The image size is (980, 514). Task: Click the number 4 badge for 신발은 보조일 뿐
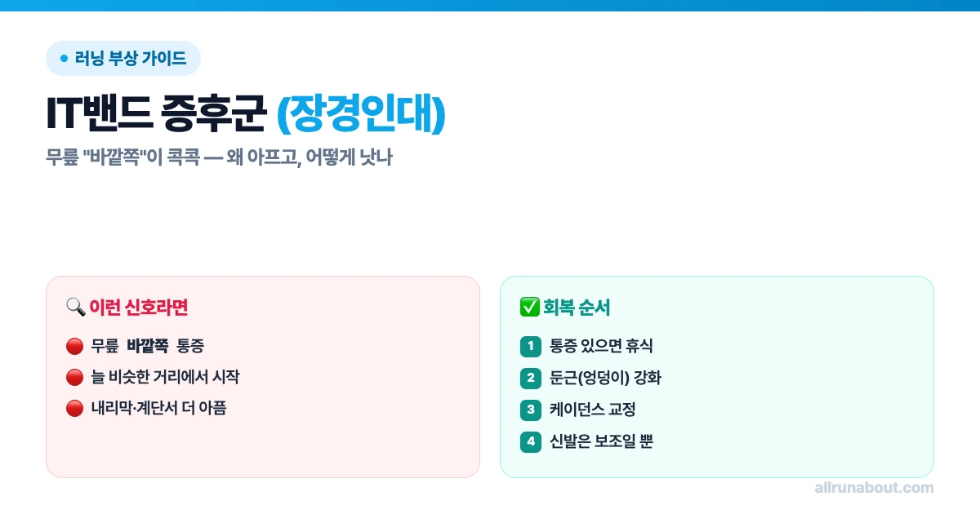point(531,441)
